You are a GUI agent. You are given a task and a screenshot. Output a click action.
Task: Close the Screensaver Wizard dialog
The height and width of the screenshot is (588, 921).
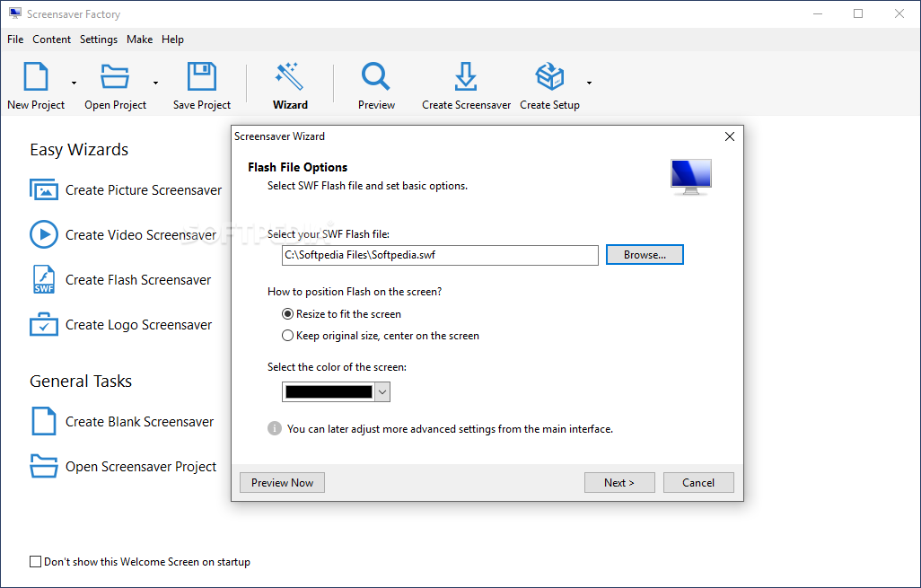point(730,136)
